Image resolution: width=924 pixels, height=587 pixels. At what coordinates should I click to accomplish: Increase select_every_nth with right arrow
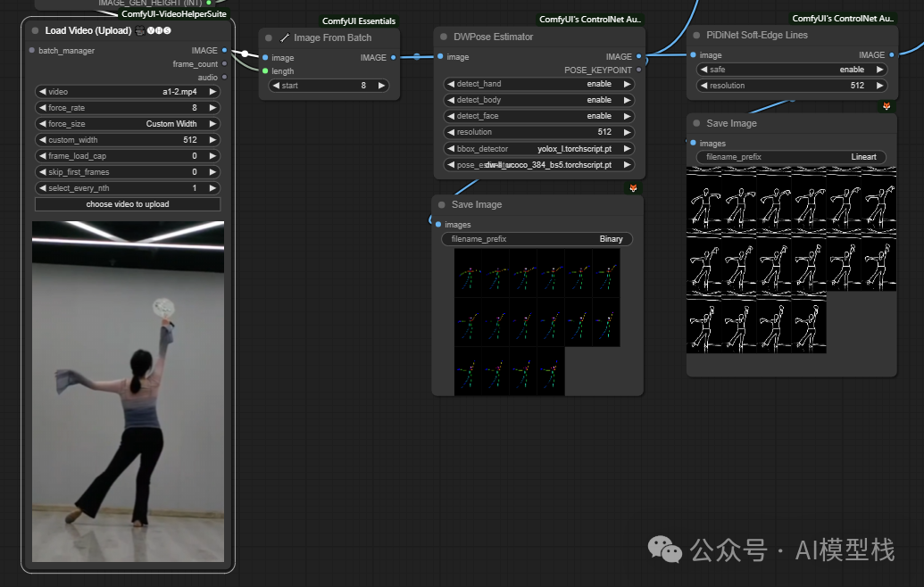click(x=212, y=188)
